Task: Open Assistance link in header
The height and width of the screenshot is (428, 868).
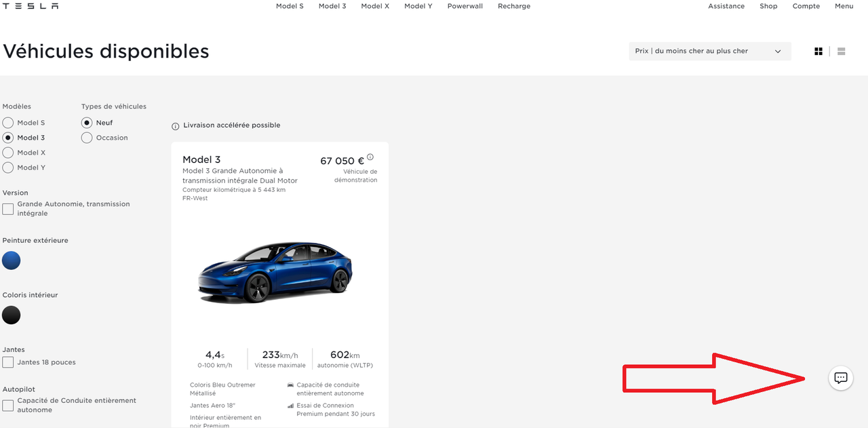Action: tap(726, 6)
